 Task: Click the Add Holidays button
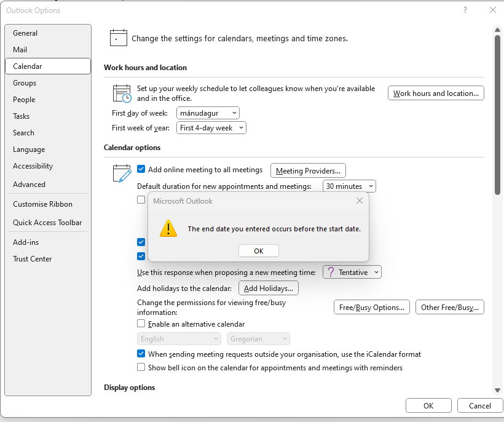268,288
